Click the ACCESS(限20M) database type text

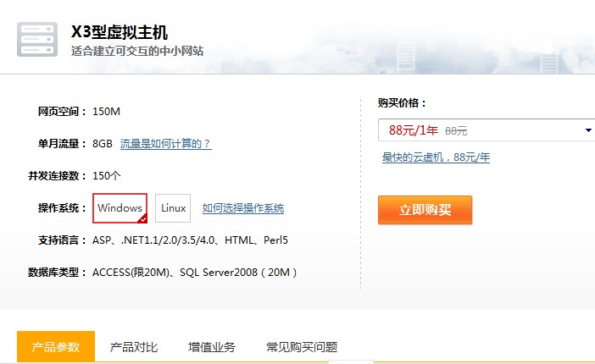[195, 273]
